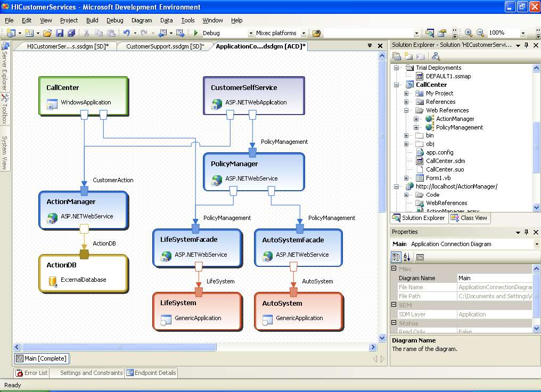Click the Zoom In magnifier icon

click(469, 33)
